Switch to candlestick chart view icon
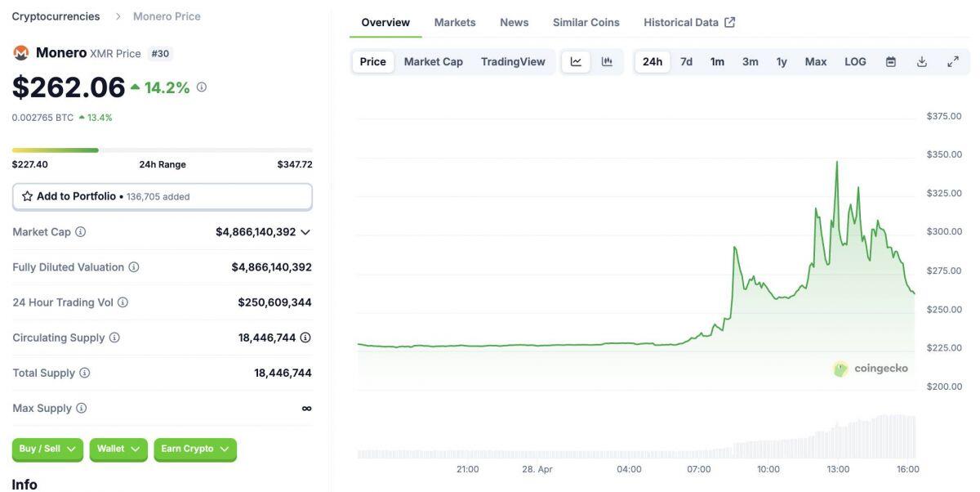The width and height of the screenshot is (980, 492). [607, 61]
